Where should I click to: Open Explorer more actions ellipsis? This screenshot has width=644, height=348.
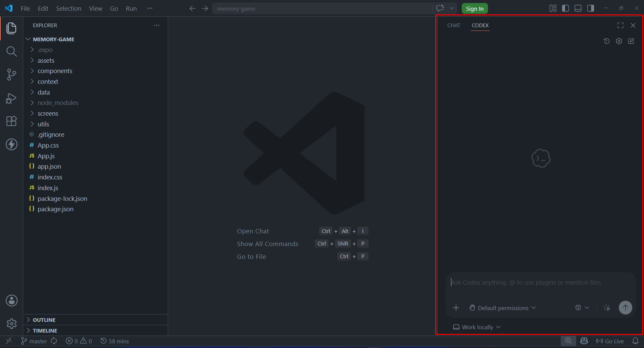pyautogui.click(x=157, y=25)
